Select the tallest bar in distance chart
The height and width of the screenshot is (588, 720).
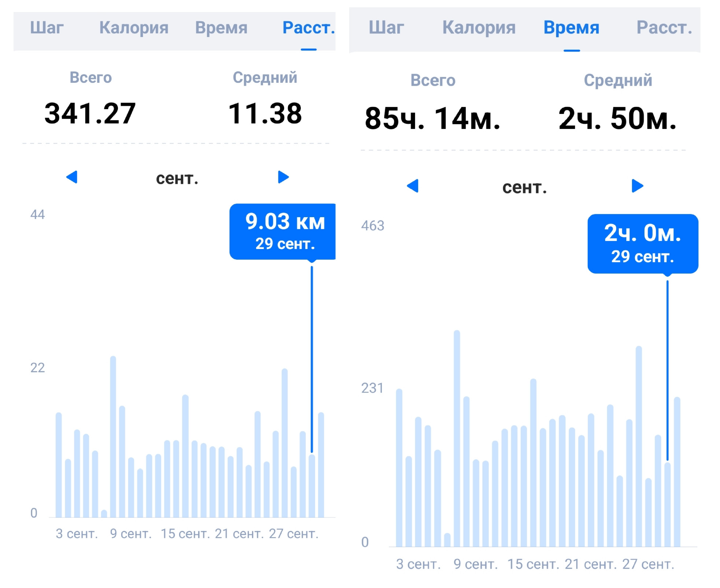click(x=113, y=436)
